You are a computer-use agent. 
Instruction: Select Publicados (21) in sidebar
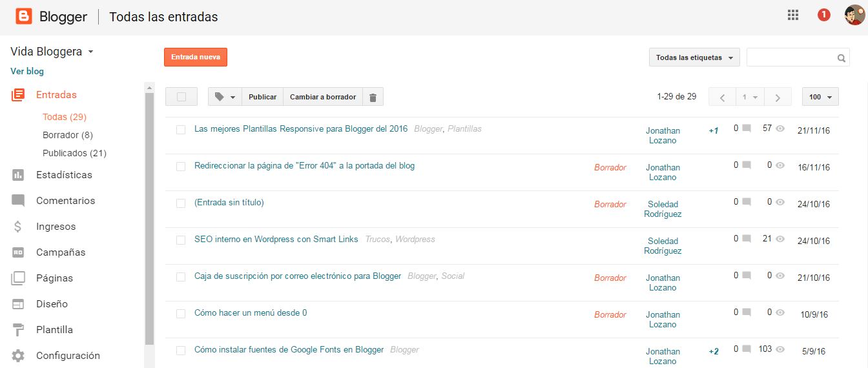pyautogui.click(x=74, y=153)
